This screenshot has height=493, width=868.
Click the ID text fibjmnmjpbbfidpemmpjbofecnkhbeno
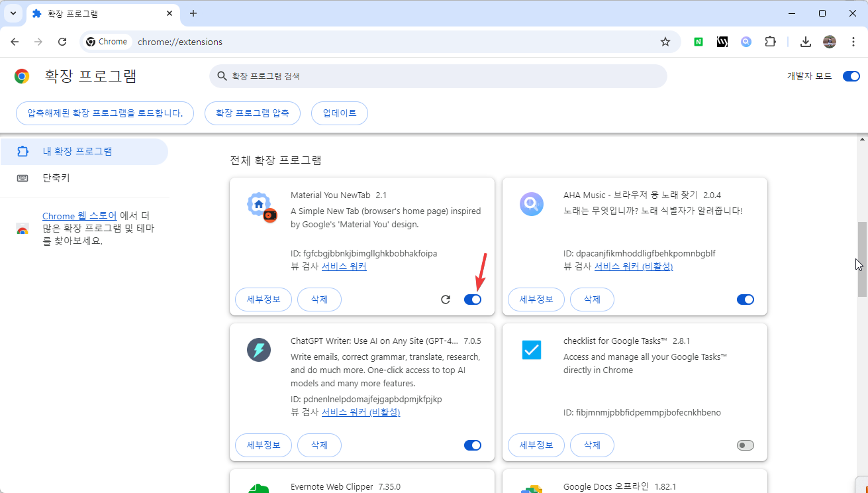point(648,412)
